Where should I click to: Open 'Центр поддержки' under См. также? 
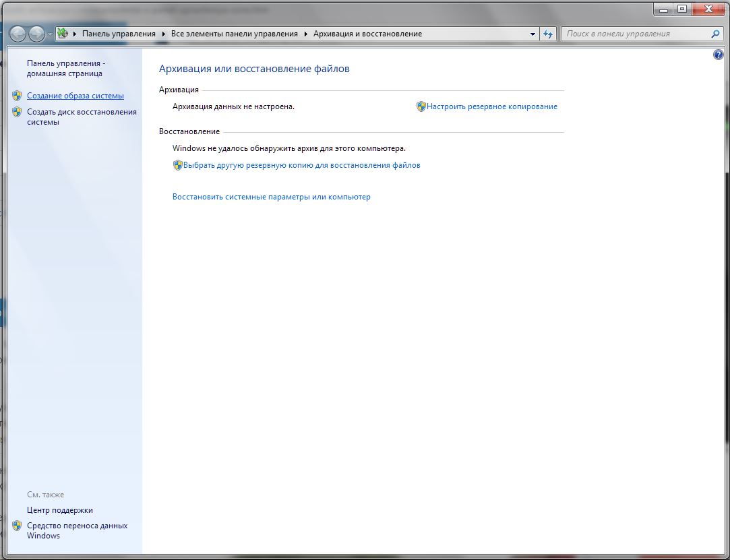[59, 510]
